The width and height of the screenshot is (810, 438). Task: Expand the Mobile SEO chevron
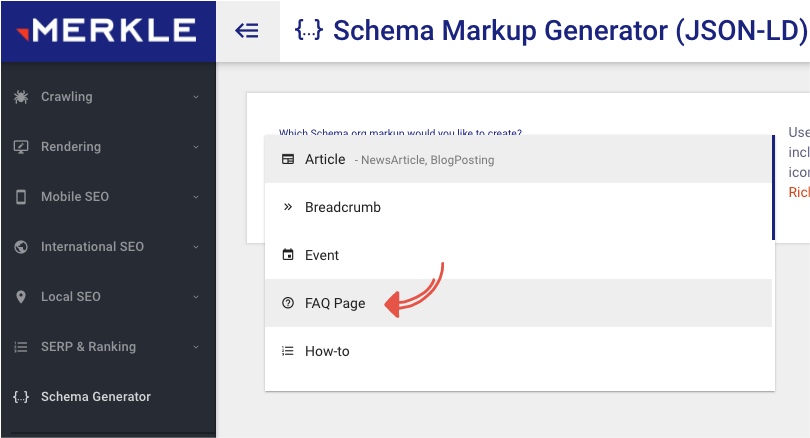(x=196, y=197)
